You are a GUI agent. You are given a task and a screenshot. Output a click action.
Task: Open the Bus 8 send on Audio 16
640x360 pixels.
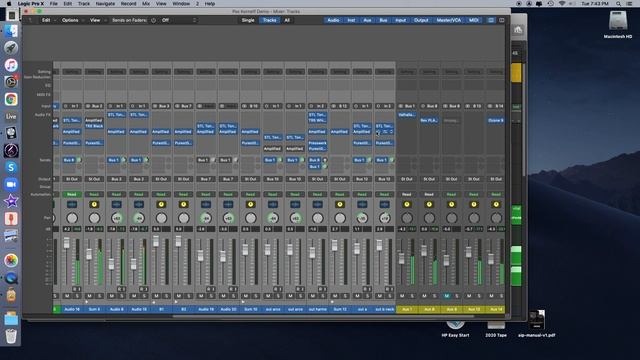(69, 160)
